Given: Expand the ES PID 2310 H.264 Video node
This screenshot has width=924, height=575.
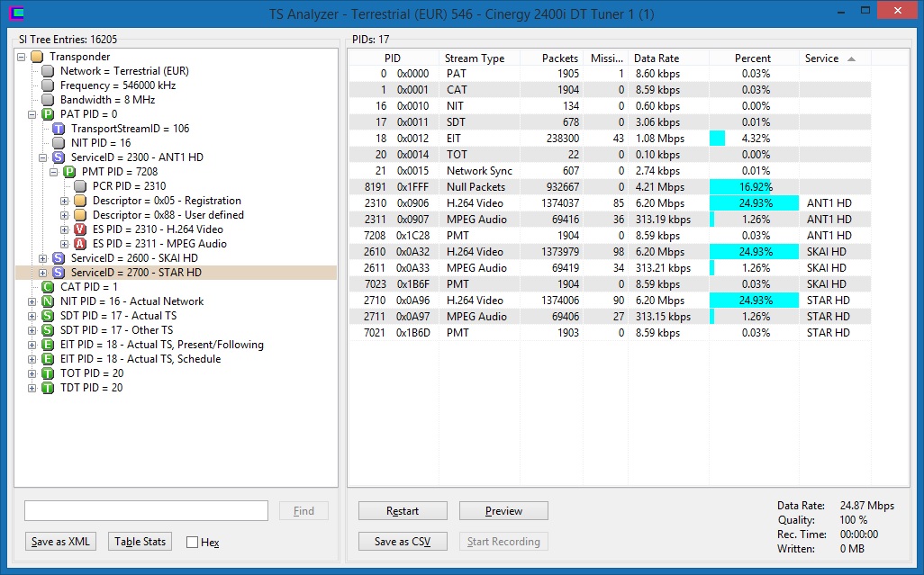Looking at the screenshot, I should pos(64,230).
